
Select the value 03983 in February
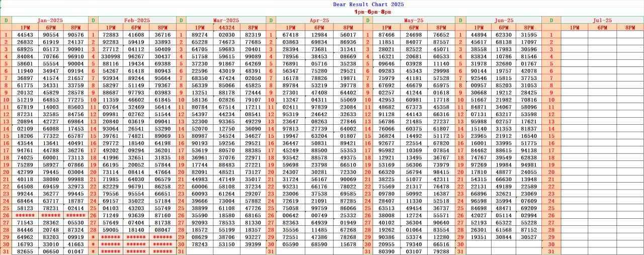[x=163, y=93]
